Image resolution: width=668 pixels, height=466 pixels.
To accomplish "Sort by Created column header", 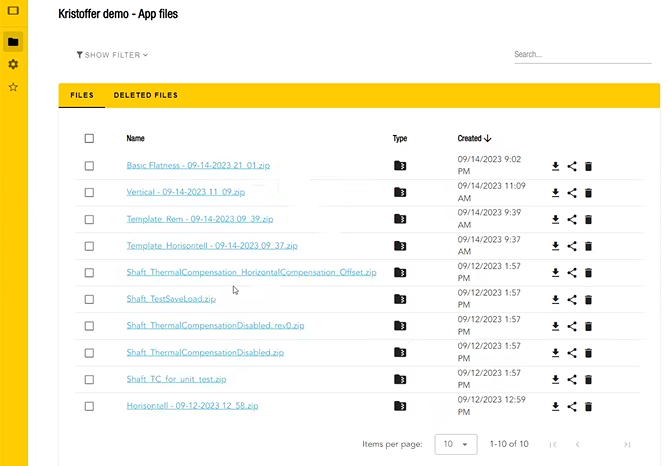I will (473, 139).
